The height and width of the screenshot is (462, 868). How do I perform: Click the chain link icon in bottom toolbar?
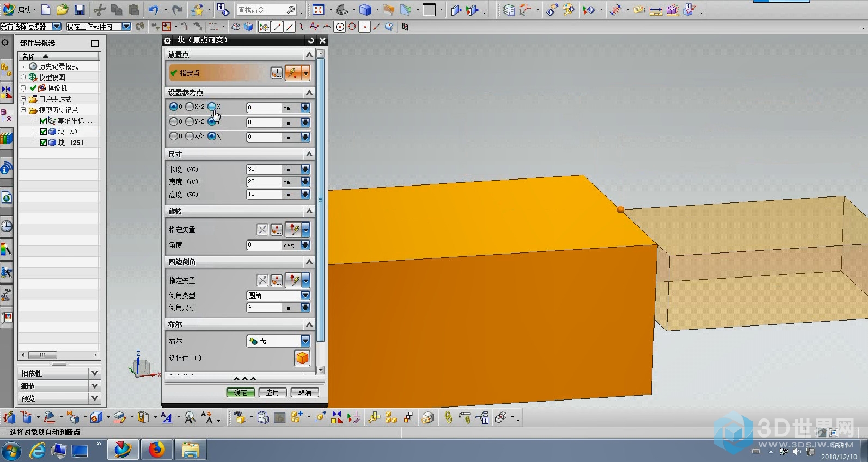point(448,417)
